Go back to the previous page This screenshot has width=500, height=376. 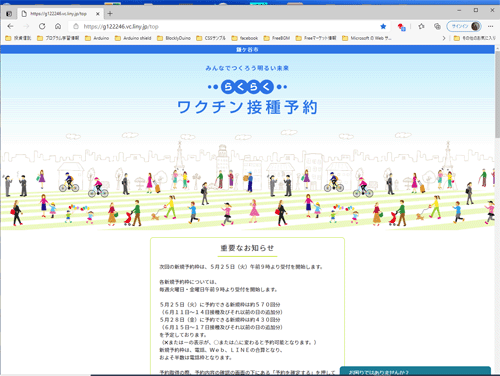click(10, 26)
